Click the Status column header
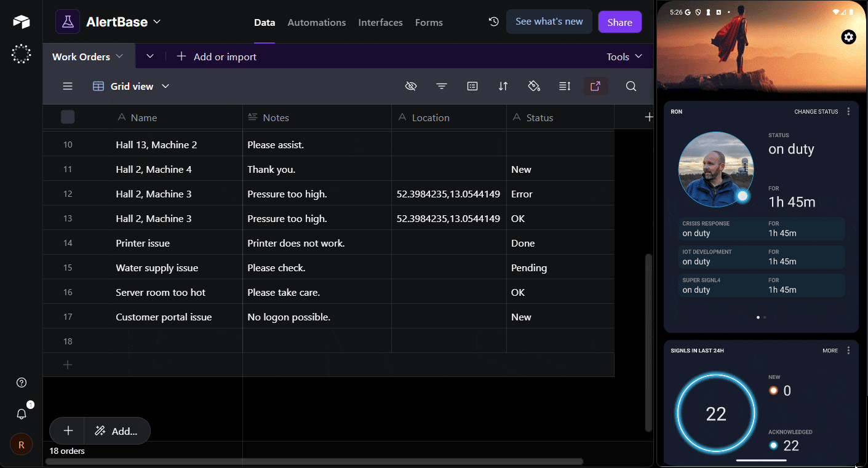 click(x=560, y=117)
